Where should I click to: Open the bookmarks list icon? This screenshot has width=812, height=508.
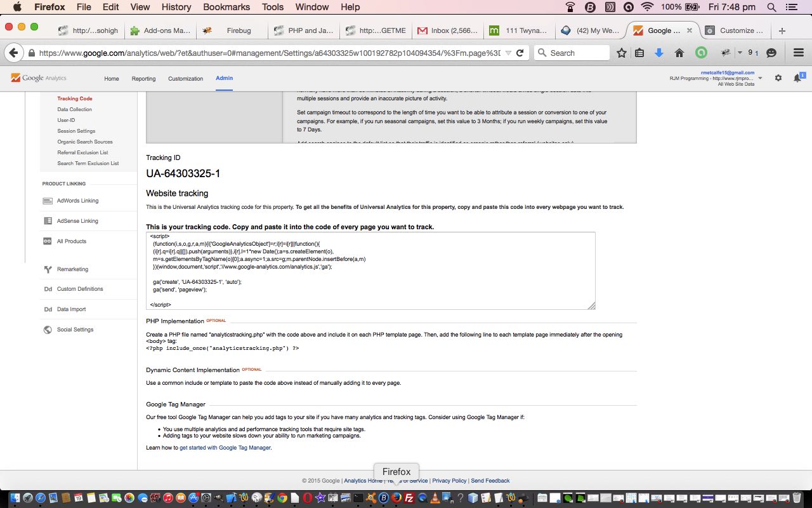(639, 53)
